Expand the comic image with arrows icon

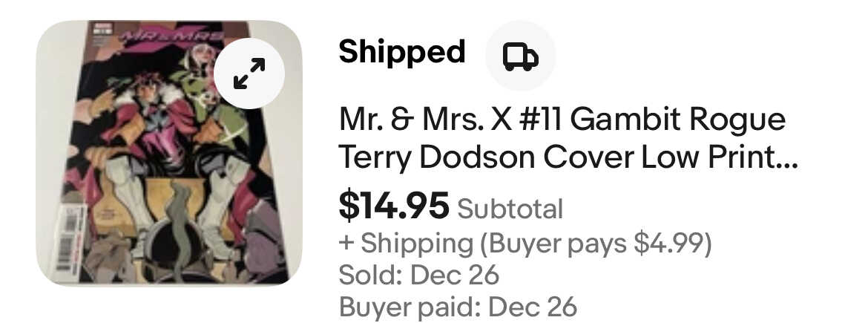point(249,74)
